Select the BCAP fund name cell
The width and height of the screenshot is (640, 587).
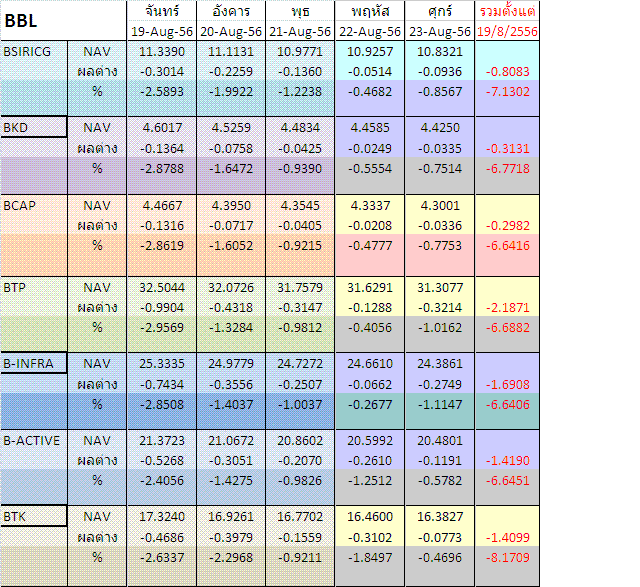coord(34,205)
